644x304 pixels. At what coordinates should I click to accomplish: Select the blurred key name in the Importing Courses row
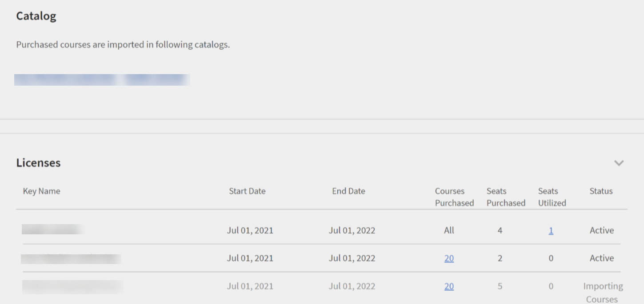[72, 287]
